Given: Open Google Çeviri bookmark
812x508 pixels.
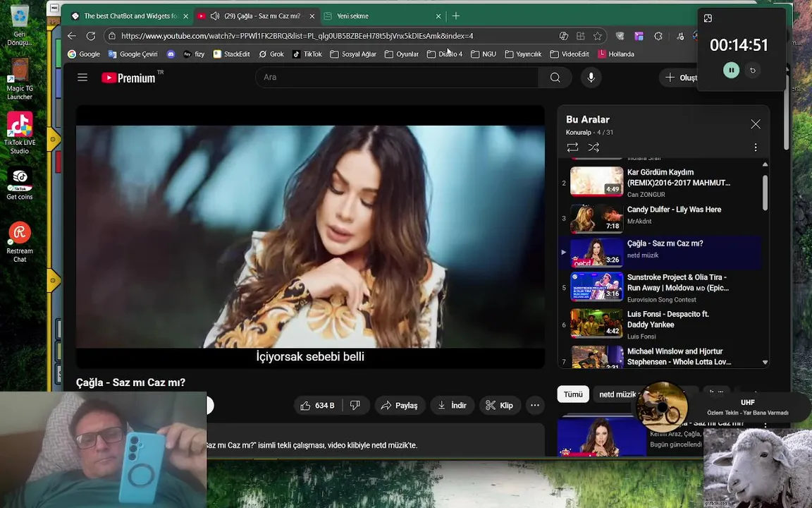Looking at the screenshot, I should tap(133, 54).
